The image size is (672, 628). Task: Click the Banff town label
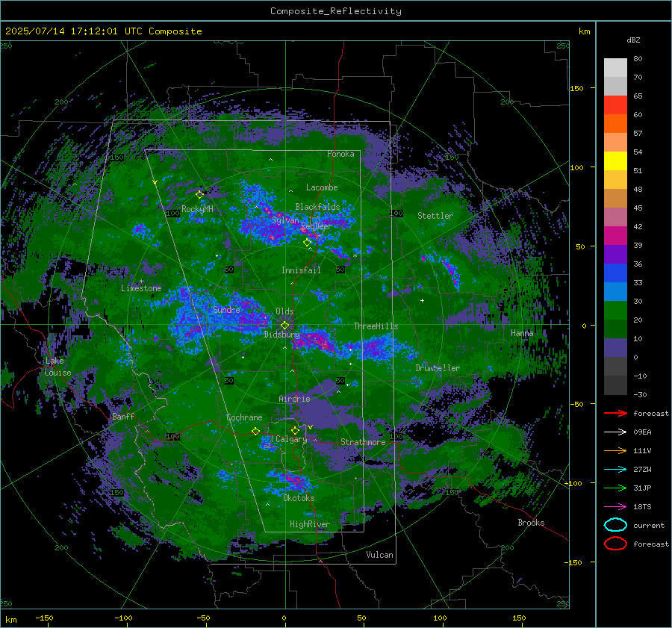[123, 416]
